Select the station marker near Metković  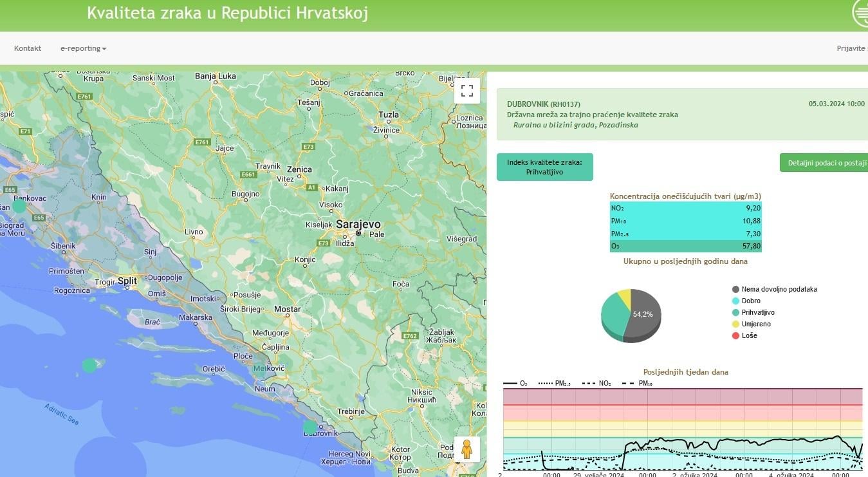click(x=259, y=369)
